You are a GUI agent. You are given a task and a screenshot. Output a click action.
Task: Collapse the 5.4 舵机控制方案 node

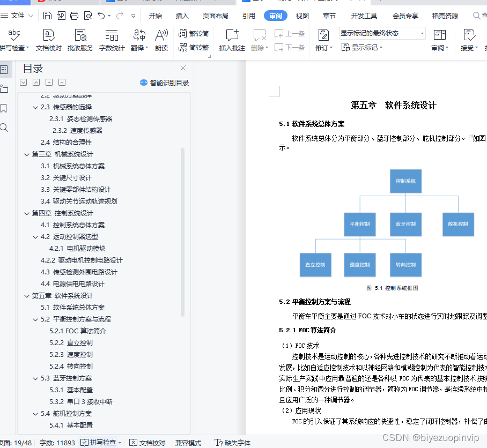pyautogui.click(x=35, y=414)
